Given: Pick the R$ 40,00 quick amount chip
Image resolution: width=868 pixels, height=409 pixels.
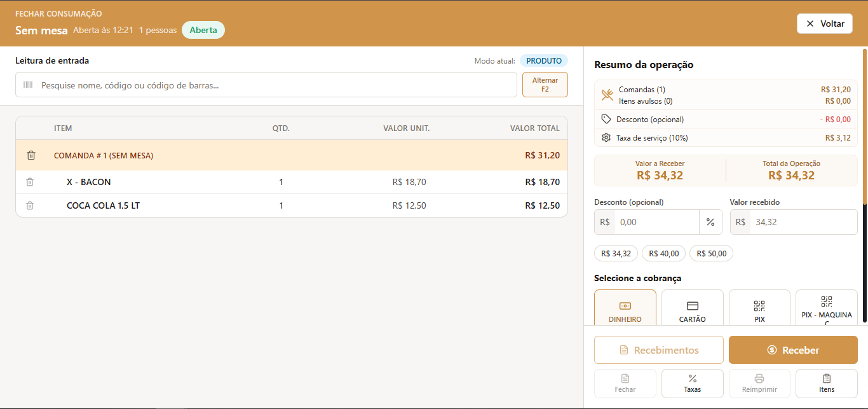Looking at the screenshot, I should pyautogui.click(x=664, y=253).
